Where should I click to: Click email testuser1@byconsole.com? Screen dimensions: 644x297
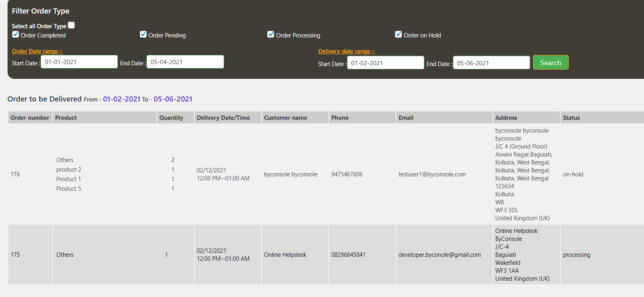click(x=432, y=174)
